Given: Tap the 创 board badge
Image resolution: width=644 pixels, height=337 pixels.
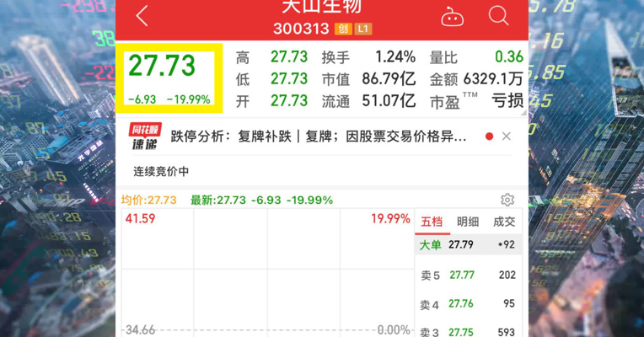Looking at the screenshot, I should coord(343,29).
